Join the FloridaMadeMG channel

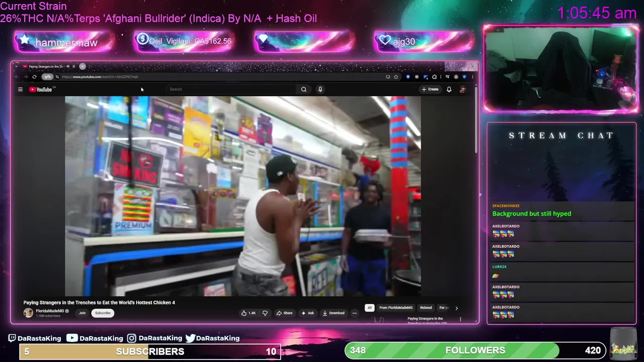point(82,313)
